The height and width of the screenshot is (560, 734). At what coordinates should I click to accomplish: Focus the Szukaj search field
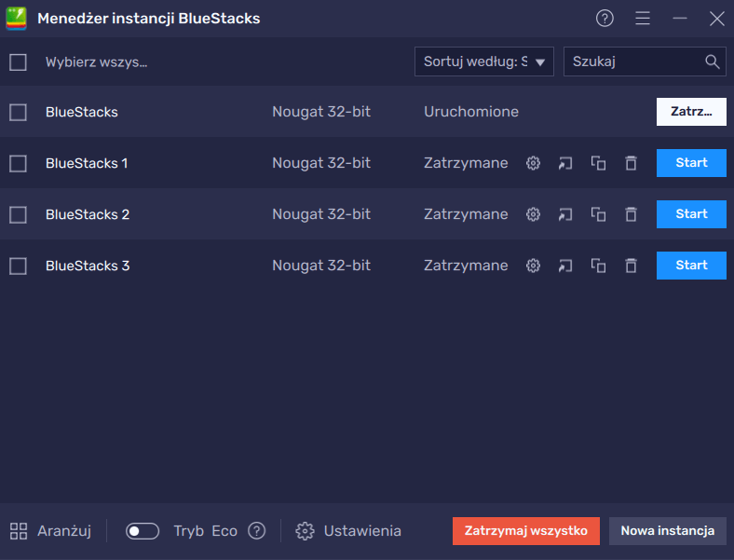(645, 61)
